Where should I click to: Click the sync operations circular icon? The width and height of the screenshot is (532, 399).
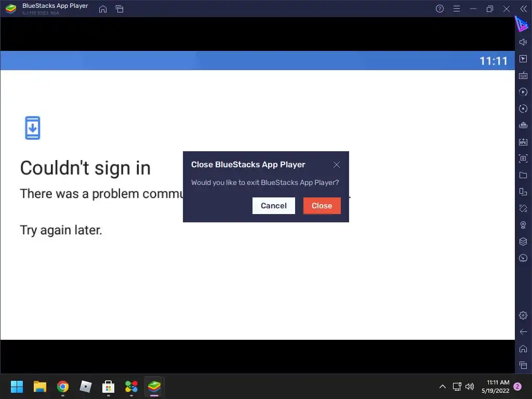[x=523, y=109]
